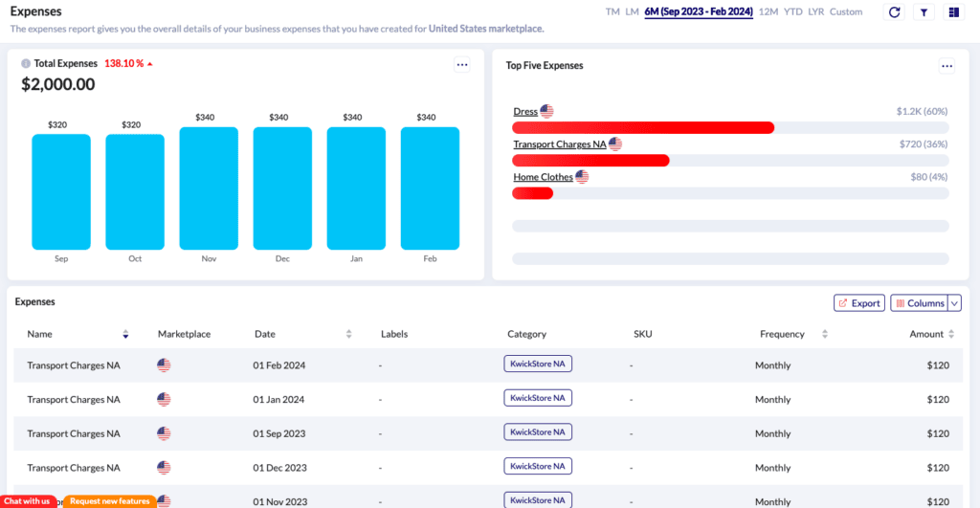Screen dimensions: 980x508
Task: Sort table by Date column arrows
Action: (348, 334)
